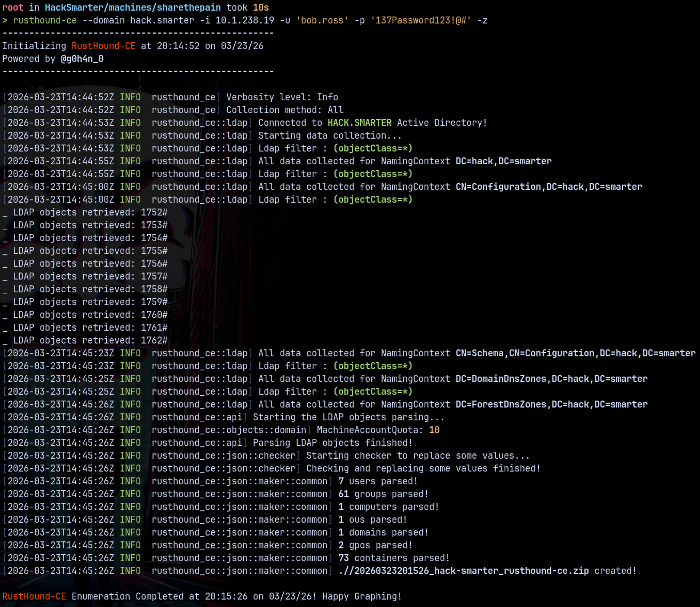Image resolution: width=700 pixels, height=607 pixels.
Task: Click the '61 groups parsed!' message
Action: click(383, 494)
